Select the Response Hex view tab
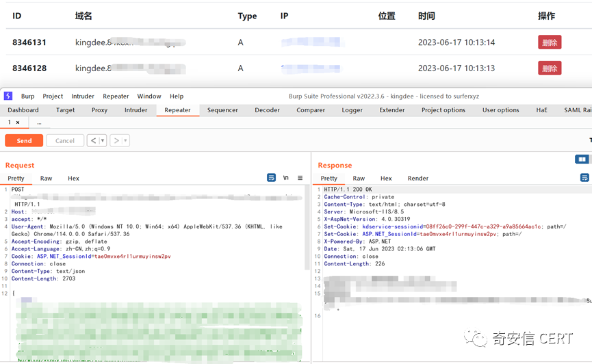This screenshot has width=592, height=364. pyautogui.click(x=386, y=178)
